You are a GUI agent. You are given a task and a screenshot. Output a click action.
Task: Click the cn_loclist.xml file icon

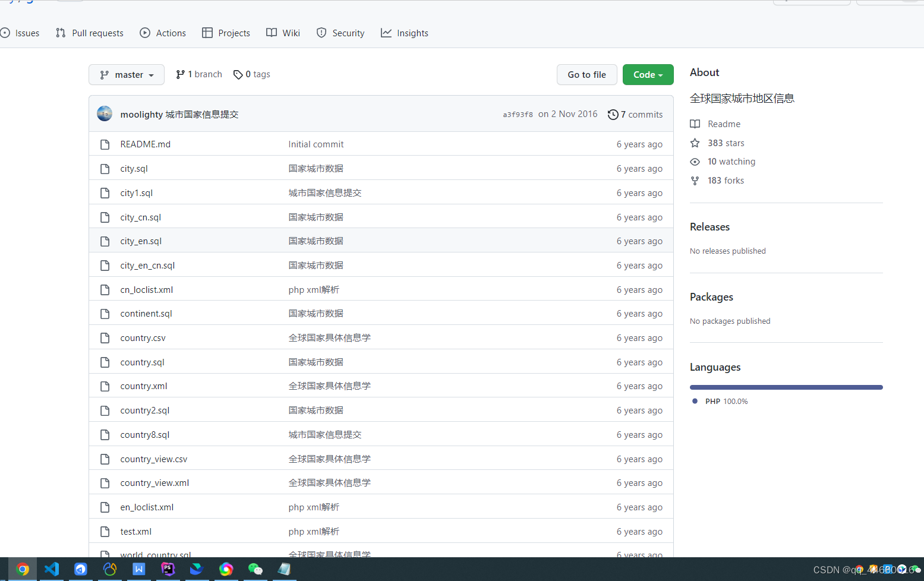coord(105,290)
